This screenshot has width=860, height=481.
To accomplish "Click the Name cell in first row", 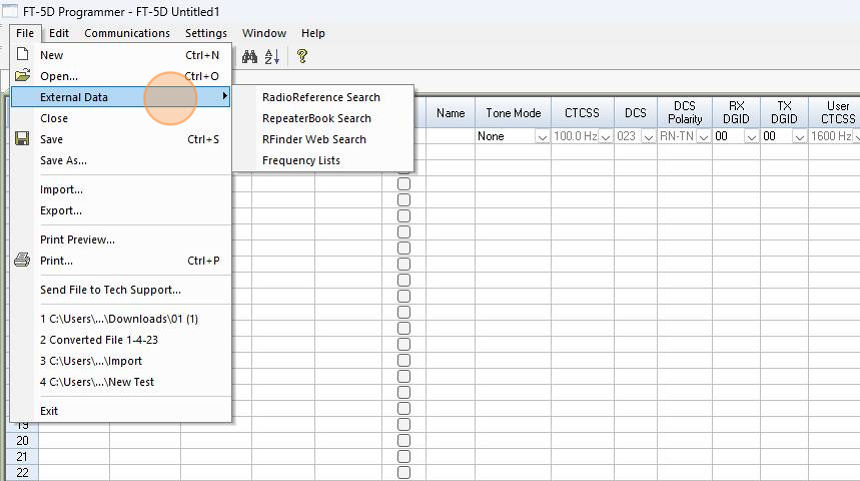I will click(x=450, y=137).
